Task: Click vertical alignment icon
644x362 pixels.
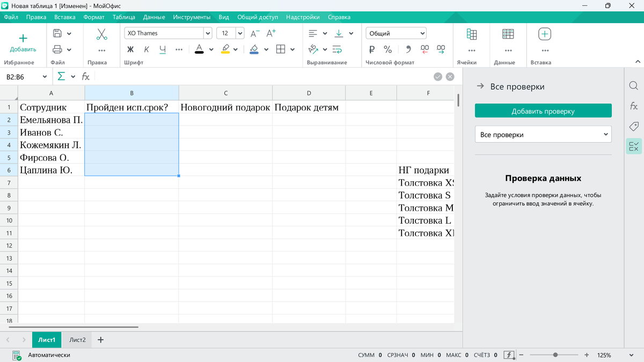Action: (x=339, y=33)
